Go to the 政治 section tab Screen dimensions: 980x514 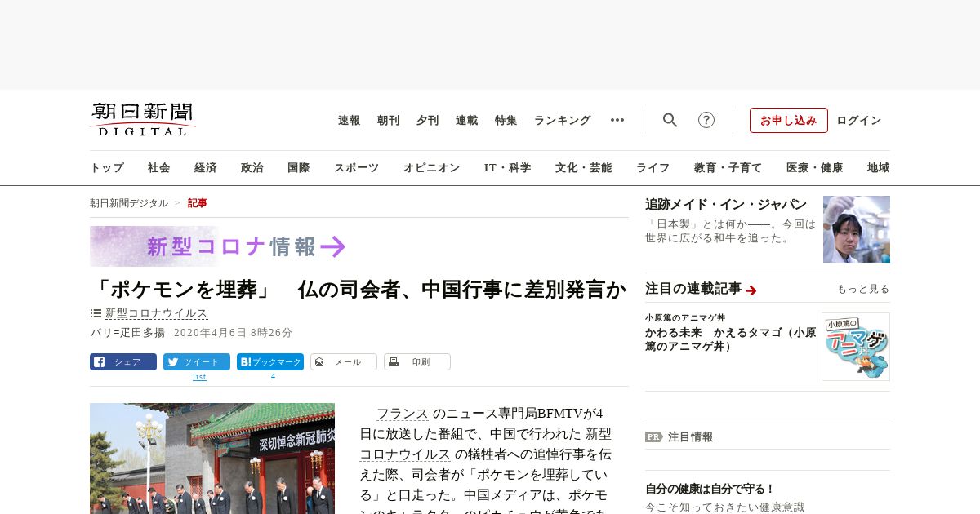[252, 167]
